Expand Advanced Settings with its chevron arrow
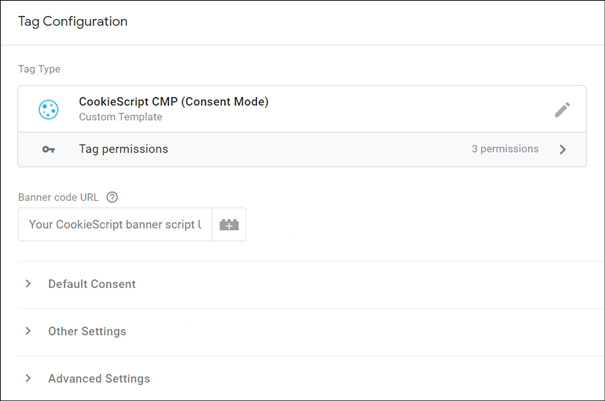This screenshot has width=605, height=401. pyautogui.click(x=29, y=379)
